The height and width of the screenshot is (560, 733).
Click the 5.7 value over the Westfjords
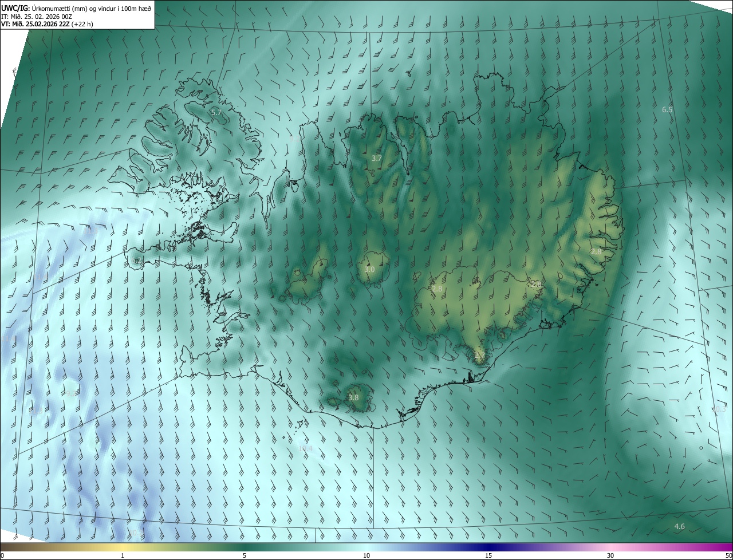[x=216, y=113]
